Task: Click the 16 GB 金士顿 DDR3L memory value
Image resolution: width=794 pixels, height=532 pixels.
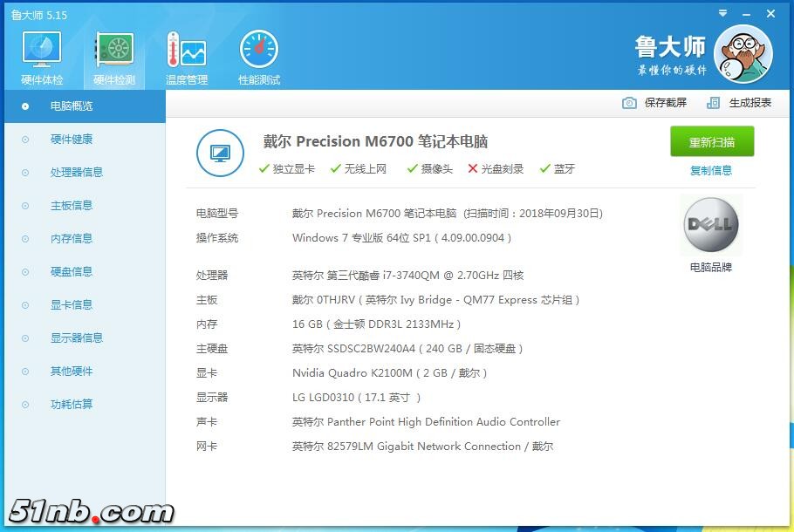Action: click(x=376, y=324)
